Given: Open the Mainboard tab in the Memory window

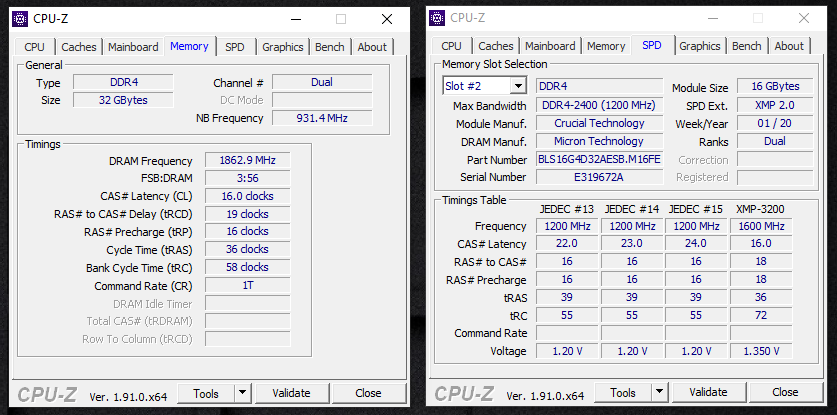Looking at the screenshot, I should [x=133, y=47].
